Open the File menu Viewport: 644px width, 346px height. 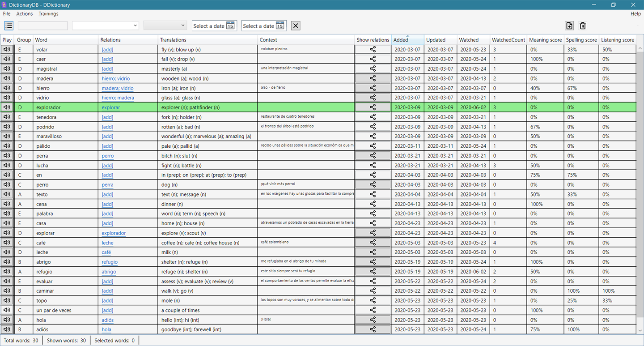pyautogui.click(x=7, y=14)
